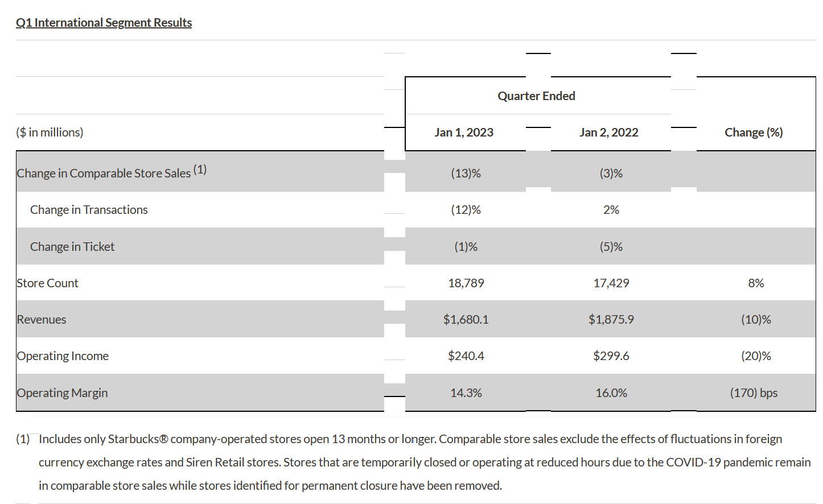Click the footnote text starting with Includes only Starbucks
This screenshot has width=823, height=504.
click(x=425, y=462)
